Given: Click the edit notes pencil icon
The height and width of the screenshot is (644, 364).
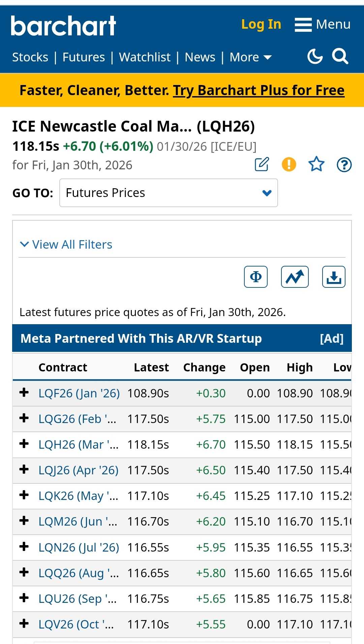Looking at the screenshot, I should 262,165.
